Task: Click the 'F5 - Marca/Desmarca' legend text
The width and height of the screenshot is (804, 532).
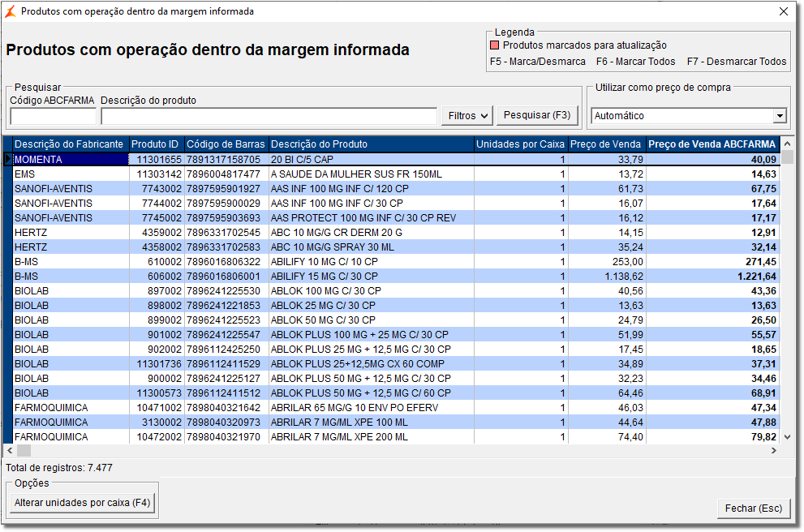Action: pos(537,62)
